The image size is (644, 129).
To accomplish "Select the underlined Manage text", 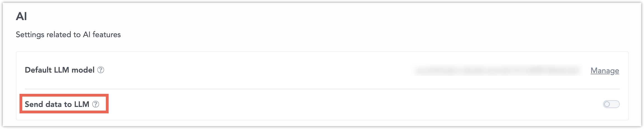I will point(605,71).
